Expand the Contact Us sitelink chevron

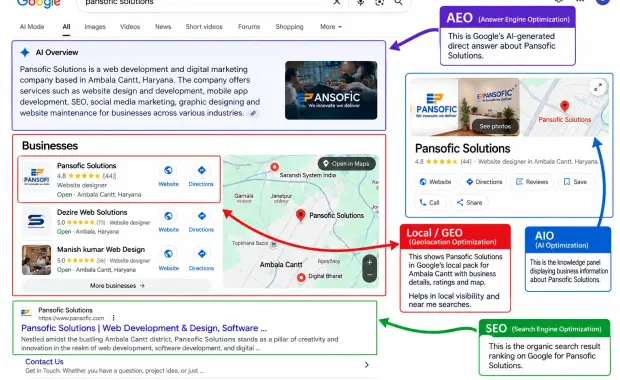click(x=367, y=365)
